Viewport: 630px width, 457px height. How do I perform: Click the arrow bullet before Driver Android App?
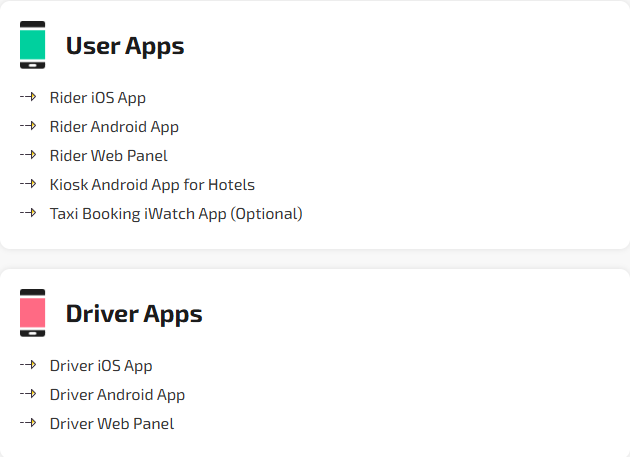pyautogui.click(x=28, y=394)
